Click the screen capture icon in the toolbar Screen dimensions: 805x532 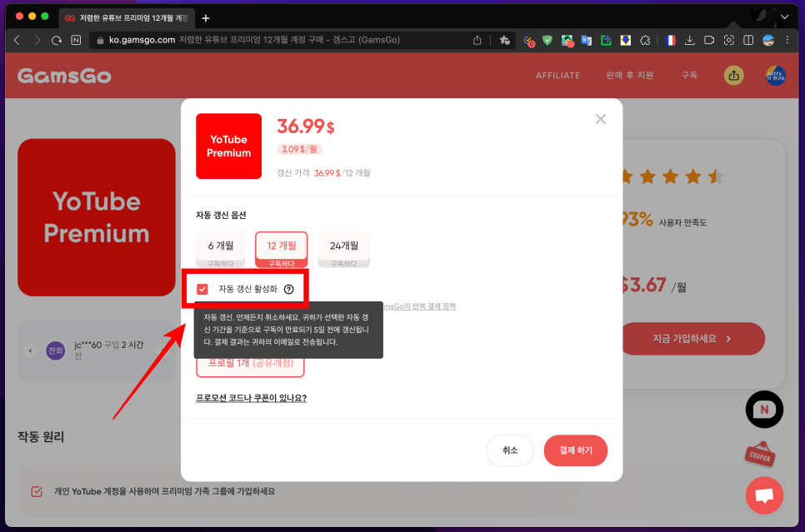click(x=728, y=40)
